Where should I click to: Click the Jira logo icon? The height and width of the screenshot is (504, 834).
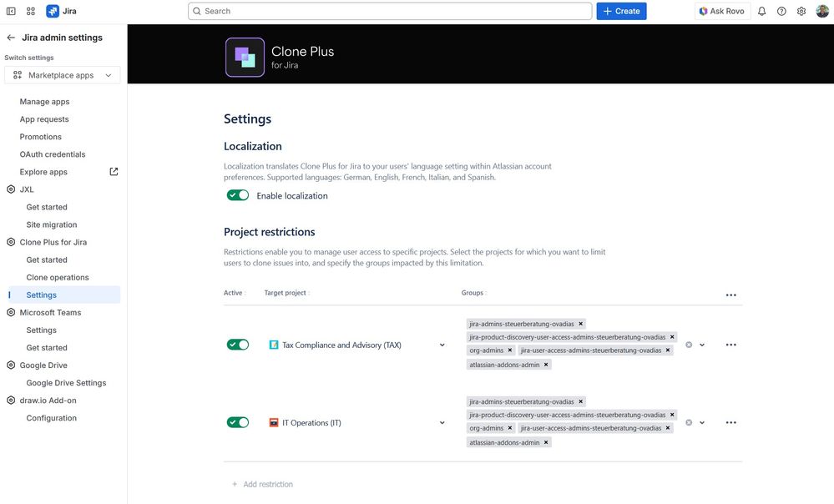[x=53, y=11]
